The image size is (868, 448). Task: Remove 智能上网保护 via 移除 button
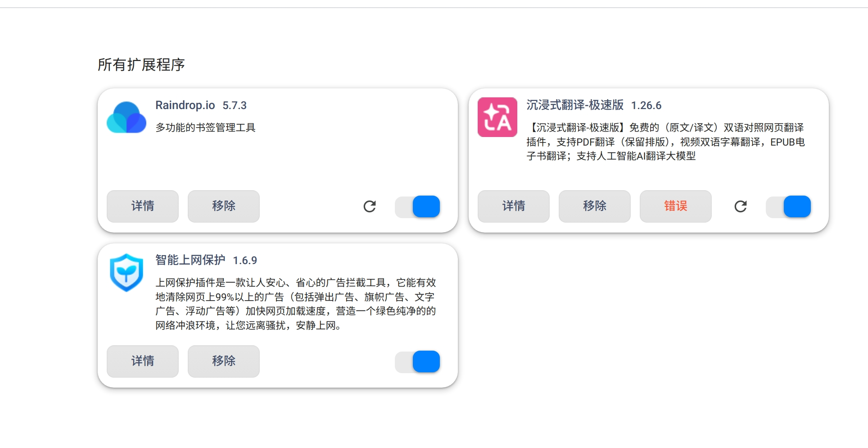tap(224, 361)
